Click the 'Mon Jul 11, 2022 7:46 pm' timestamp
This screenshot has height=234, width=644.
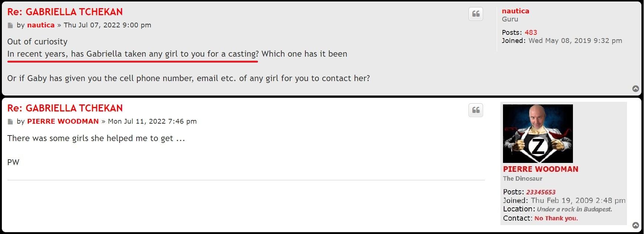point(152,121)
